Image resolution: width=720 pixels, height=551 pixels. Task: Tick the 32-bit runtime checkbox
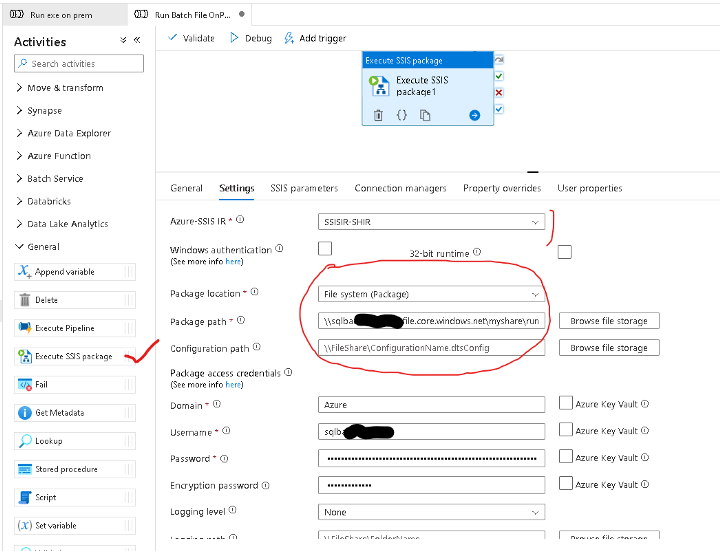pos(565,252)
